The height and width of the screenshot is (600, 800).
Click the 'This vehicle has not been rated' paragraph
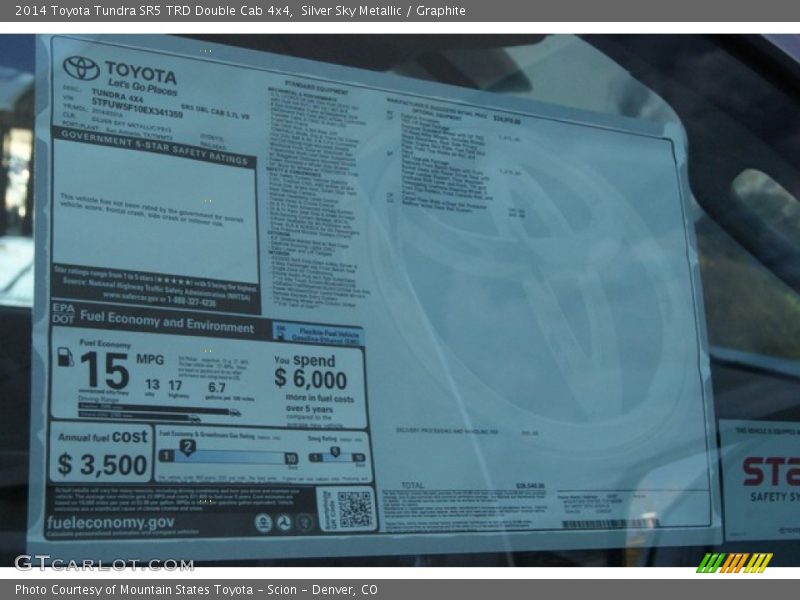[x=152, y=210]
